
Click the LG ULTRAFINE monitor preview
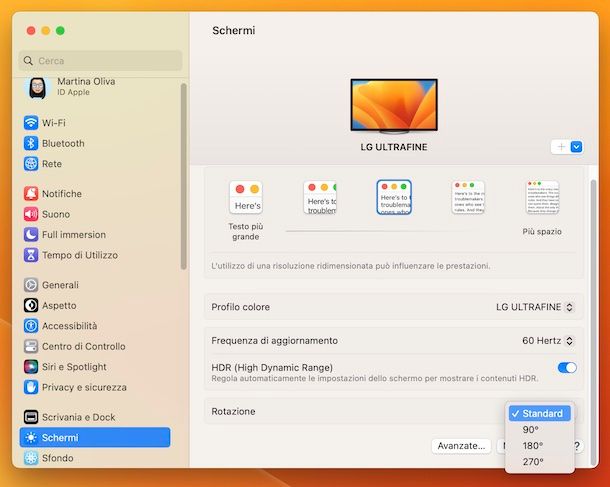click(394, 106)
